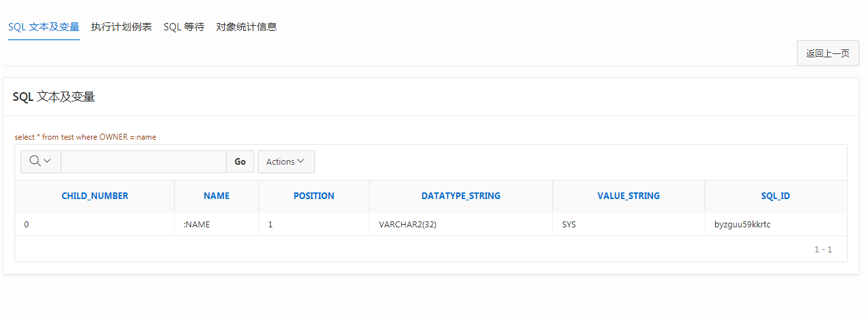The height and width of the screenshot is (313, 868).
Task: Click the DATATYPE_STRING column header
Action: (461, 196)
